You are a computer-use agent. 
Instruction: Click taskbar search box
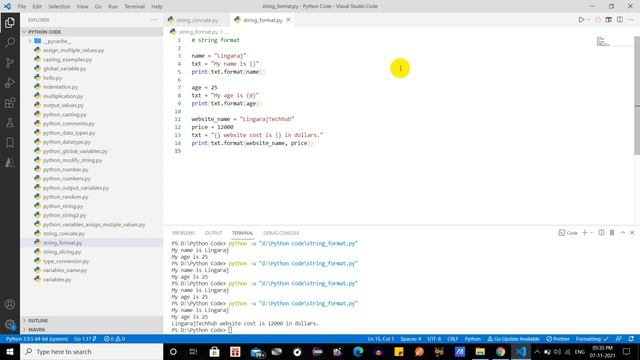pos(92,351)
